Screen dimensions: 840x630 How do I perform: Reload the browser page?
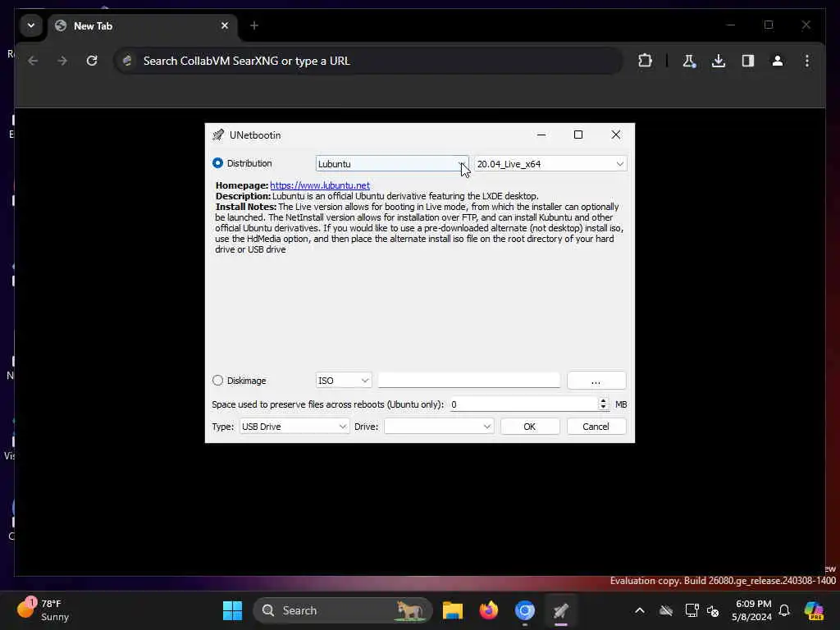[92, 61]
